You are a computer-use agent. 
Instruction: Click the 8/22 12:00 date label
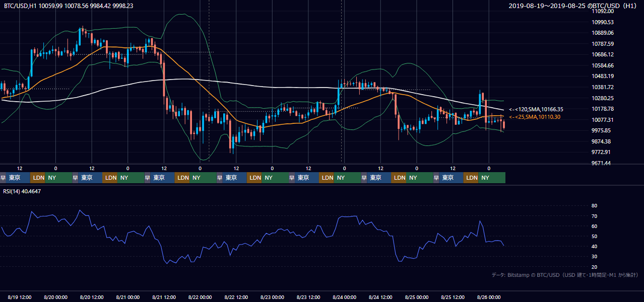236,297
